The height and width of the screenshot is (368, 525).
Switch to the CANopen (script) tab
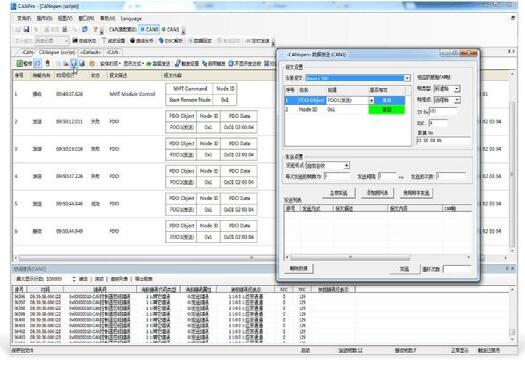pos(57,52)
